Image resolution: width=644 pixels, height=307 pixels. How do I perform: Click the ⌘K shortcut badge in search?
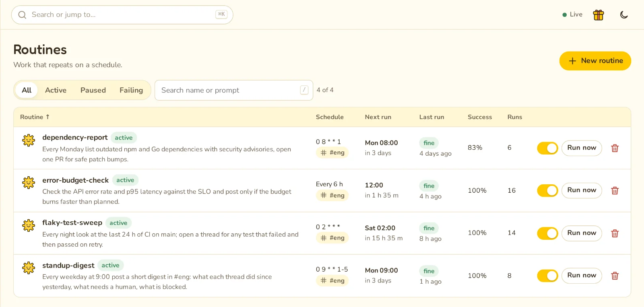tap(221, 14)
